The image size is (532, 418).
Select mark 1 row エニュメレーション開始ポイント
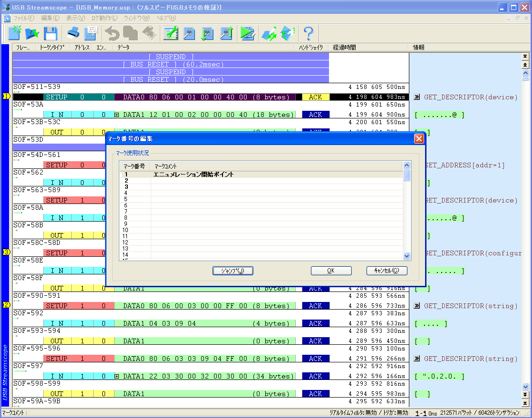point(261,175)
